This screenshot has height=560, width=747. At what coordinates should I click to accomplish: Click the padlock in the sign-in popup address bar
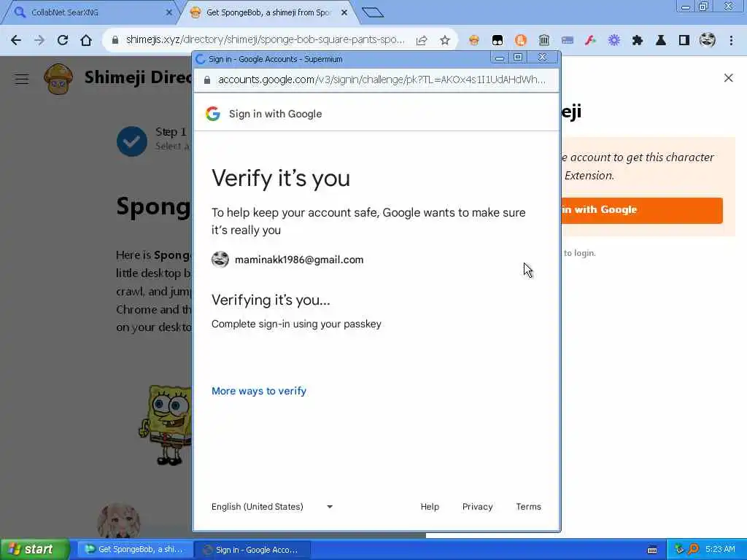tap(206, 80)
